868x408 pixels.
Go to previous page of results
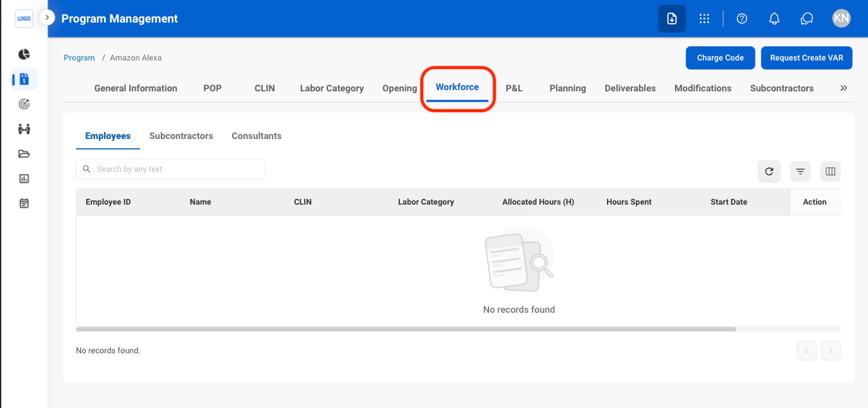(x=807, y=351)
